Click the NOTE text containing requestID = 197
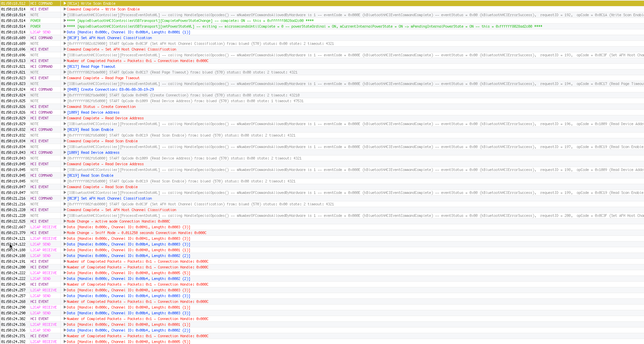Screen dimensions: 644x344 click(355, 147)
